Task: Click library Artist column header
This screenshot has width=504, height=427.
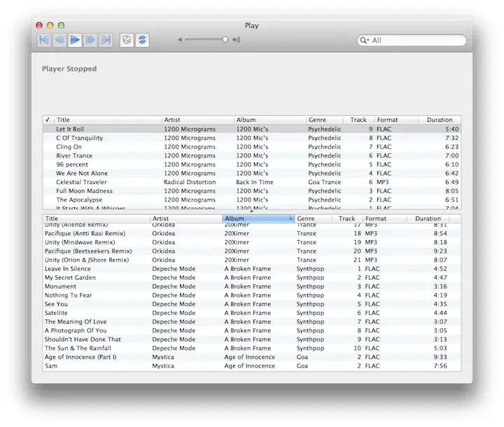Action: tap(186, 218)
